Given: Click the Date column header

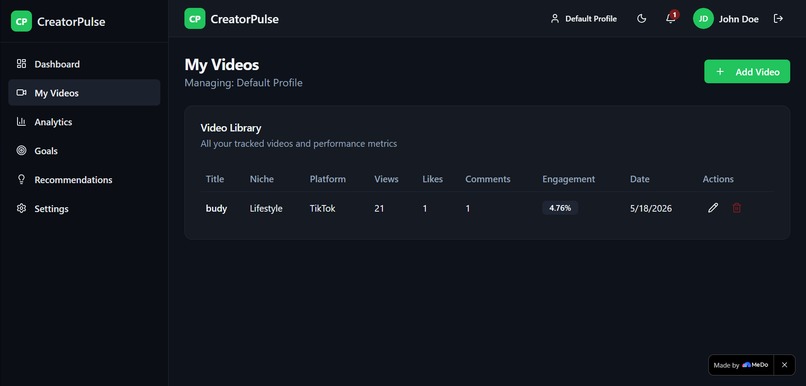Looking at the screenshot, I should coord(640,179).
